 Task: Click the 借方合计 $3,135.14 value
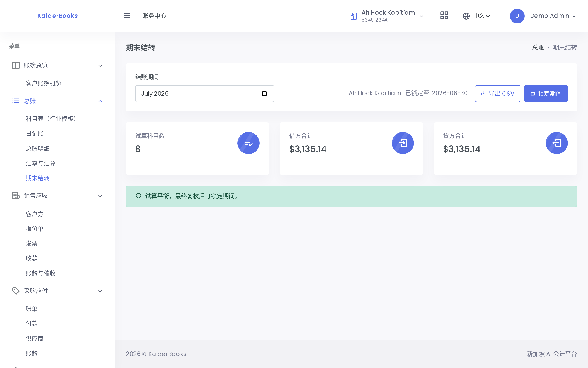pyautogui.click(x=308, y=149)
